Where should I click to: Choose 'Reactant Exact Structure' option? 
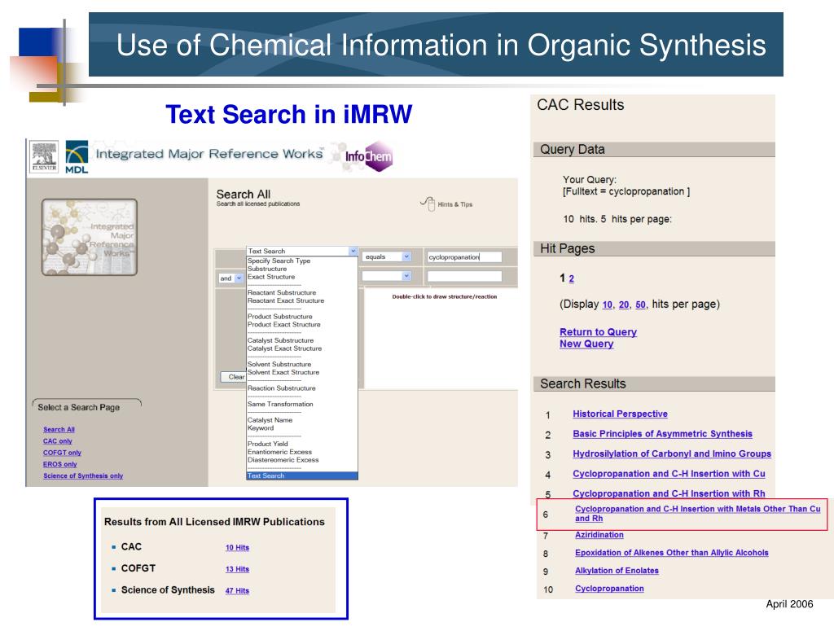pos(286,301)
